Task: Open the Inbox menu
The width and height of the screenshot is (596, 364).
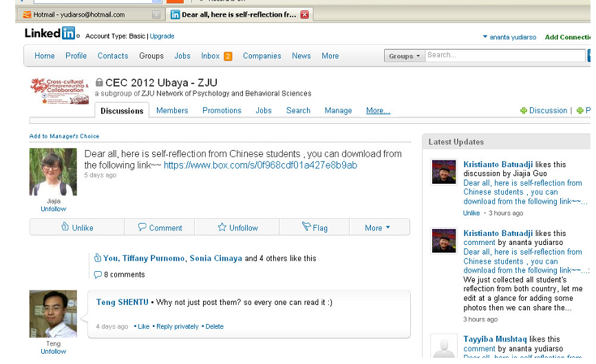Action: click(210, 56)
